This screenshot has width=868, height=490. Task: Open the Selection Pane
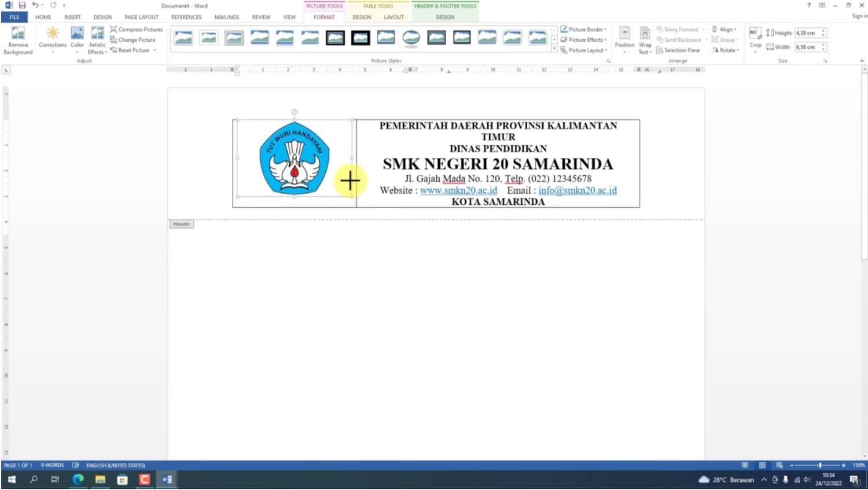click(x=678, y=50)
